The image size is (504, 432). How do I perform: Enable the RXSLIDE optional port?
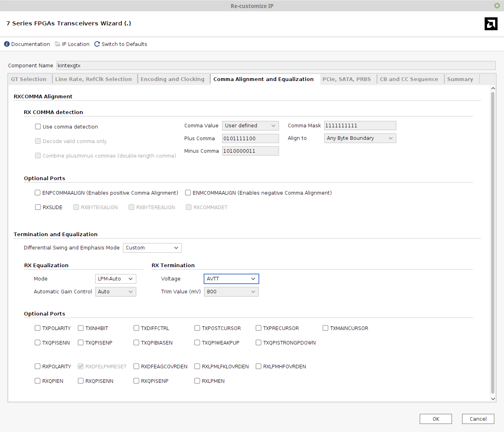(37, 207)
